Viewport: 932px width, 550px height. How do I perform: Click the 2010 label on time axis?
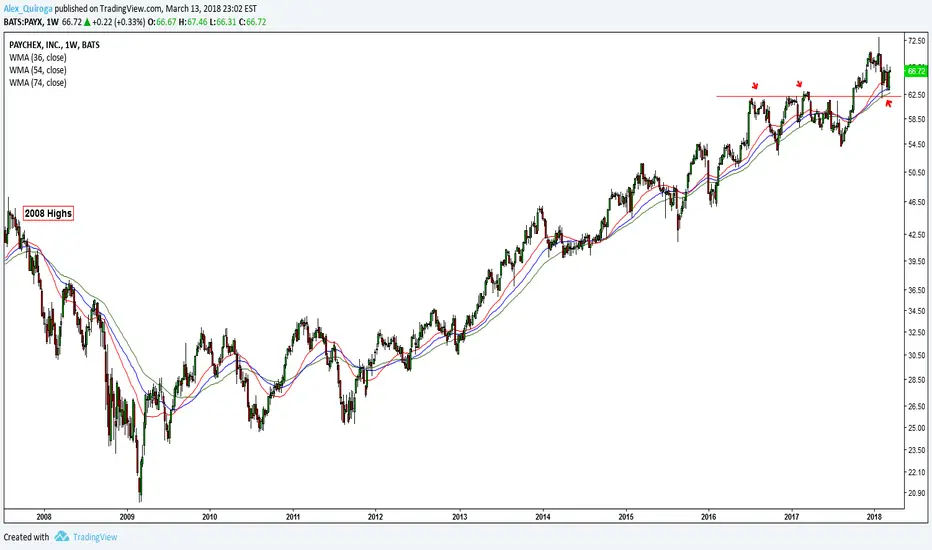click(x=209, y=517)
